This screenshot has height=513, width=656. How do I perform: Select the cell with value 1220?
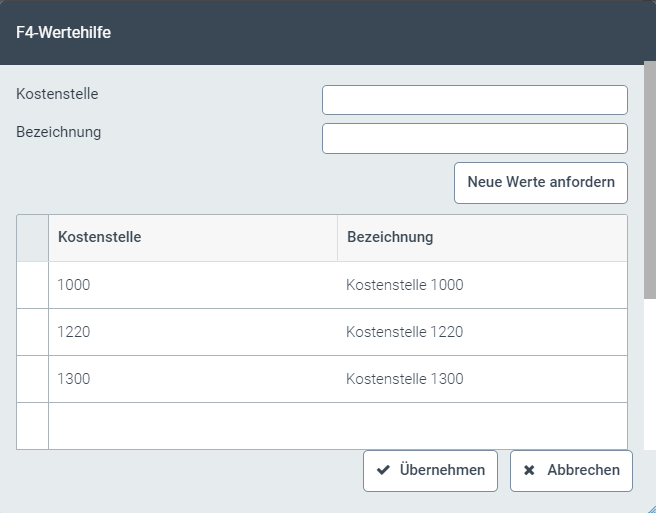pos(193,332)
